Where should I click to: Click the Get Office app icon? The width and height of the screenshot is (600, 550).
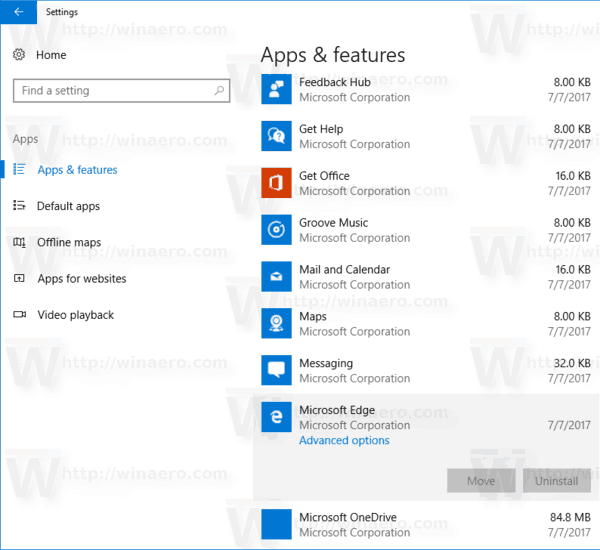[x=276, y=183]
